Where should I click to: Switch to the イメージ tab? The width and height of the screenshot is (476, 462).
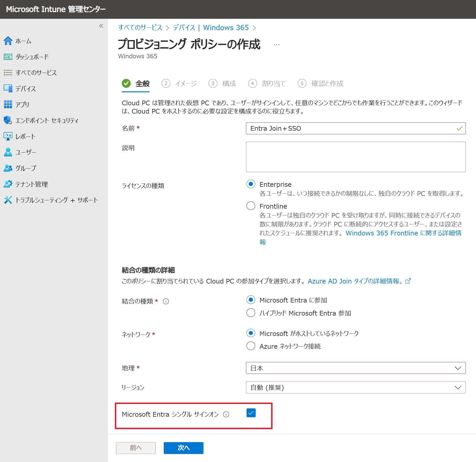[179, 84]
